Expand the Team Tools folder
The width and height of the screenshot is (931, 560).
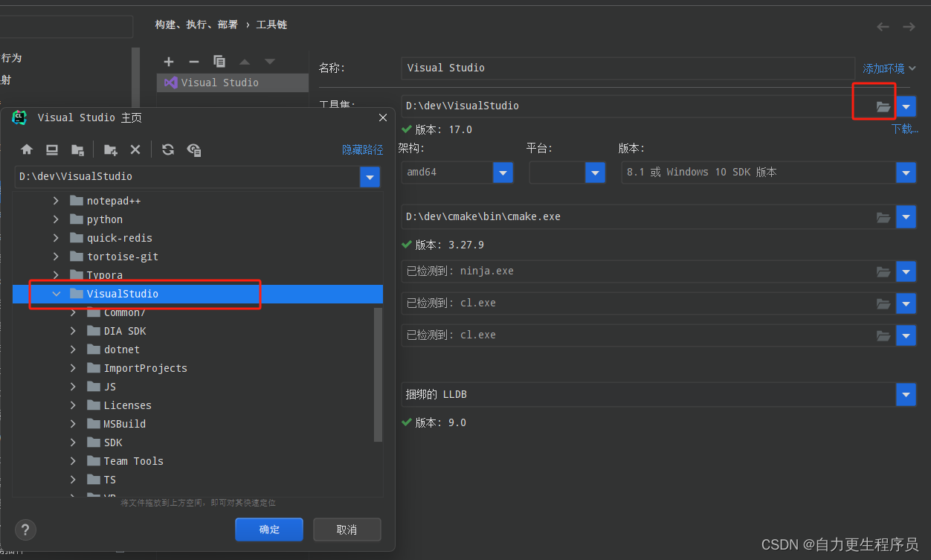click(73, 461)
